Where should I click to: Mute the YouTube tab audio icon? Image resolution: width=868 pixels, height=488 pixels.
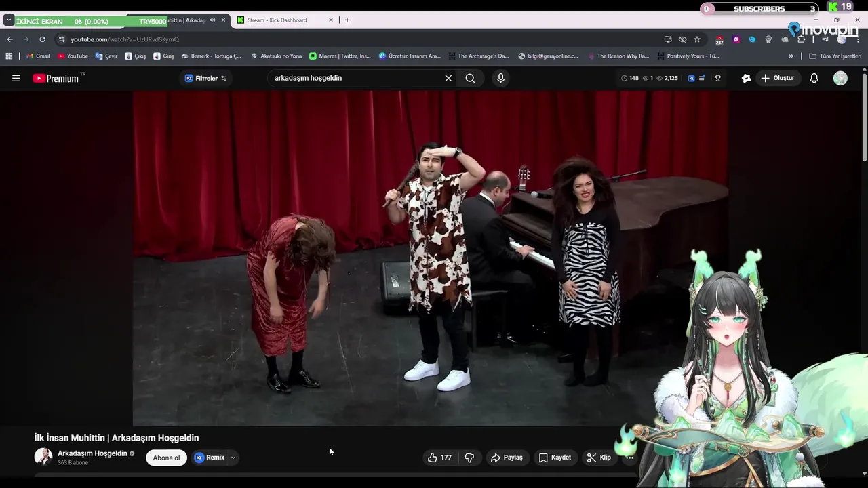click(x=212, y=20)
